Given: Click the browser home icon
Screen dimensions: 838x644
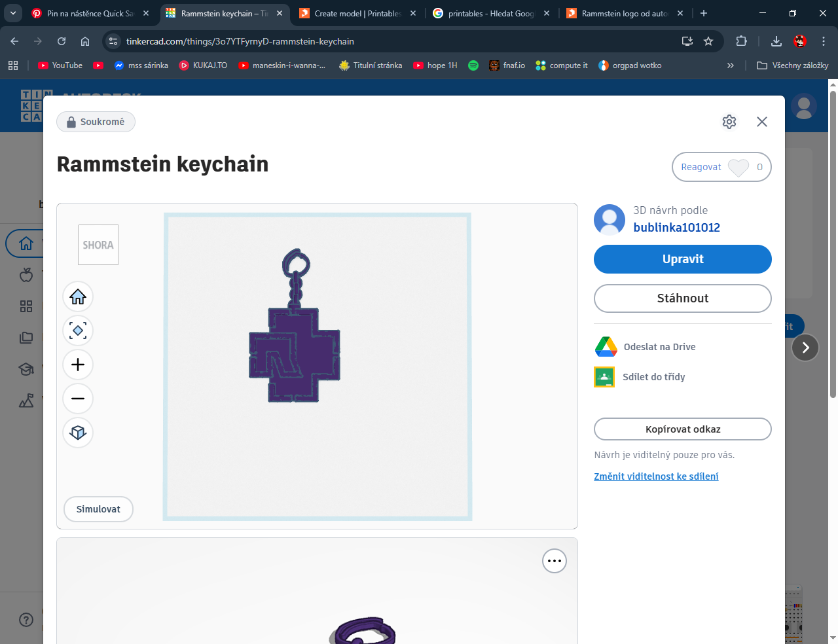Looking at the screenshot, I should [85, 41].
